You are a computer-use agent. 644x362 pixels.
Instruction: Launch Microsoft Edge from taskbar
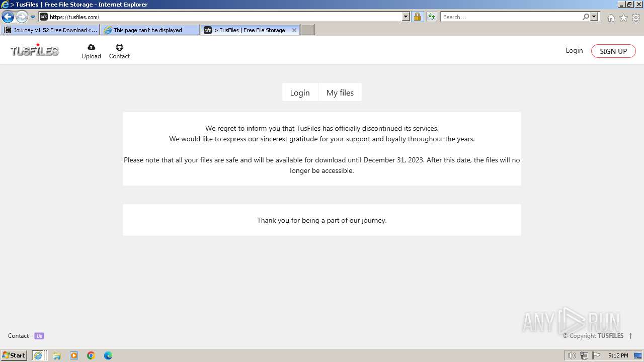coord(108,355)
